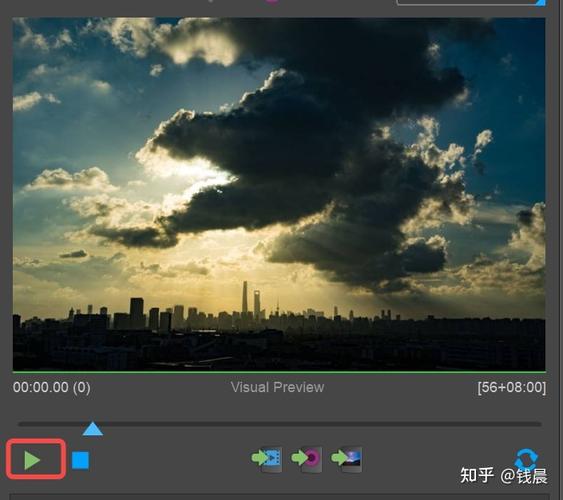Click the cityscape preview image
The height and width of the screenshot is (500, 563).
pos(279,194)
